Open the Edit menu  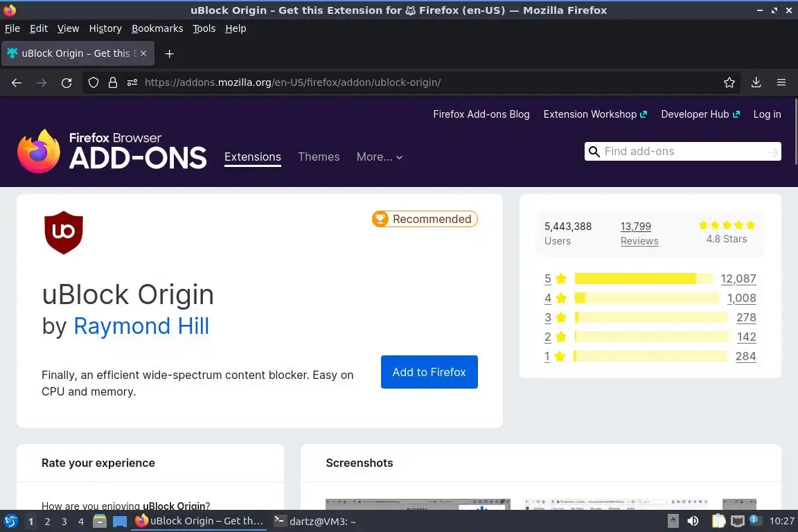tap(39, 28)
